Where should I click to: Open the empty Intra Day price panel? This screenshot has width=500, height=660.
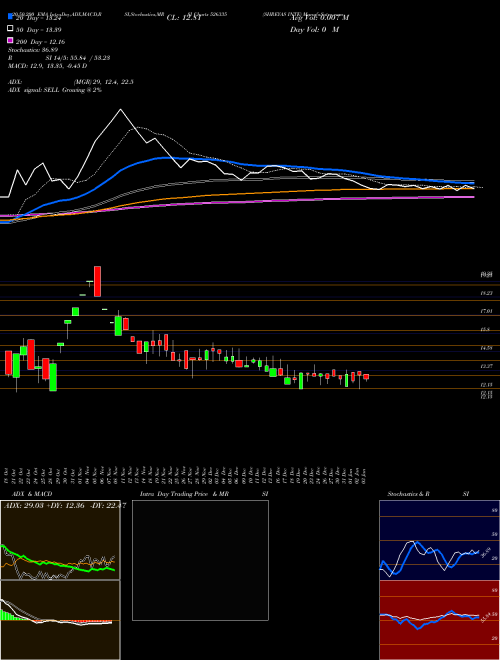coord(200,560)
